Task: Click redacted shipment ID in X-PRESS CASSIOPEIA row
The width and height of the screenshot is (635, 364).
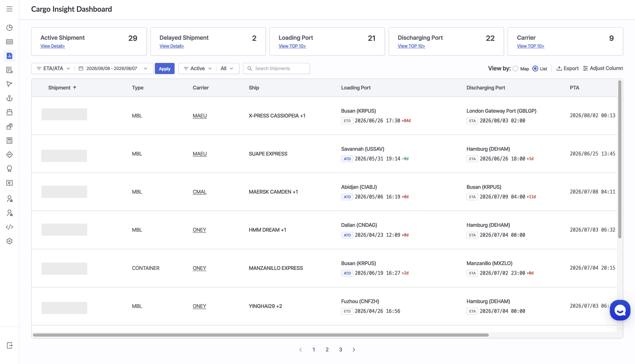Action: 64,114
